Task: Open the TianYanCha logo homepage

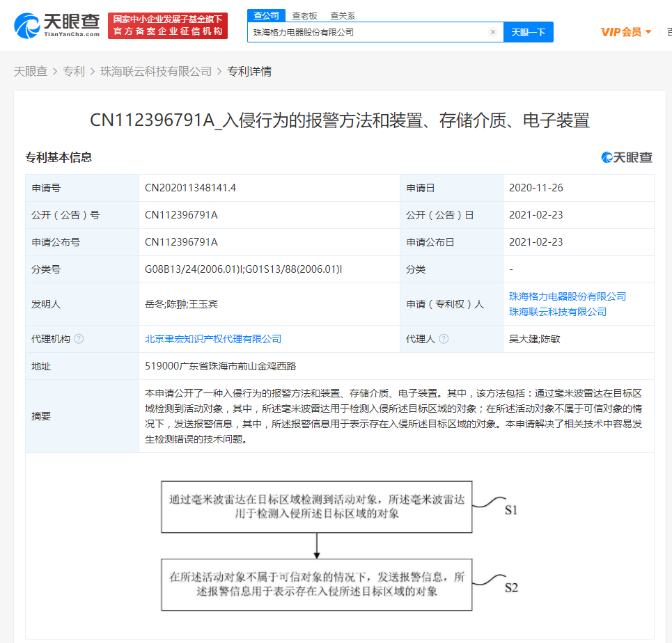Action: tap(56, 26)
